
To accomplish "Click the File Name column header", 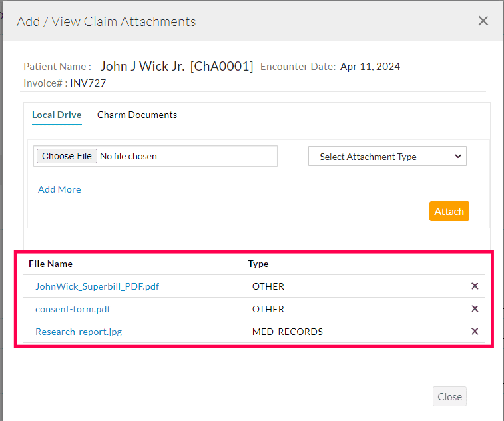I will [x=51, y=264].
